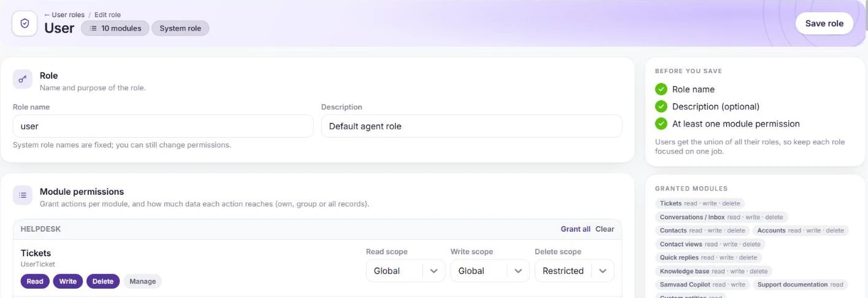The height and width of the screenshot is (298, 868).
Task: Open the Delete scope Restricted dropdown
Action: coord(575,271)
